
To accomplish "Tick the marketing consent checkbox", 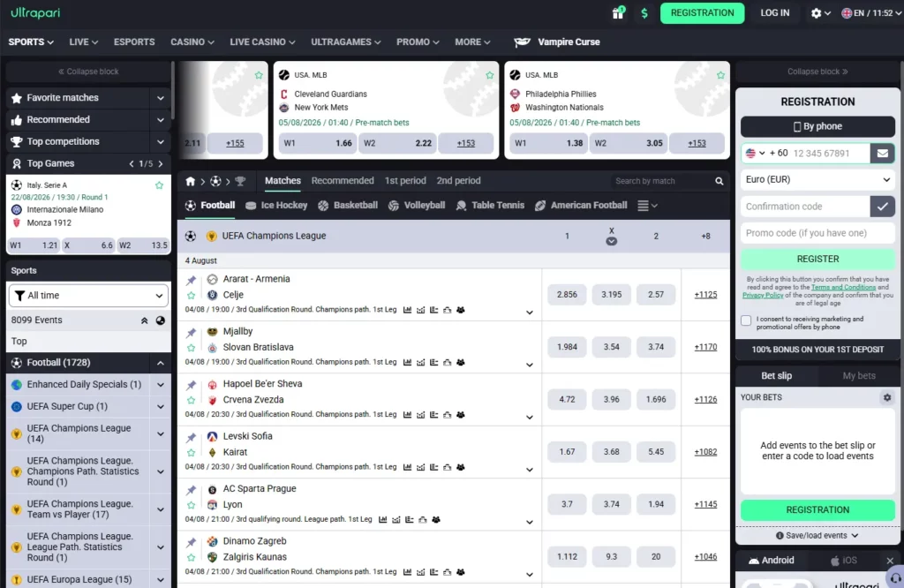I will tap(746, 320).
